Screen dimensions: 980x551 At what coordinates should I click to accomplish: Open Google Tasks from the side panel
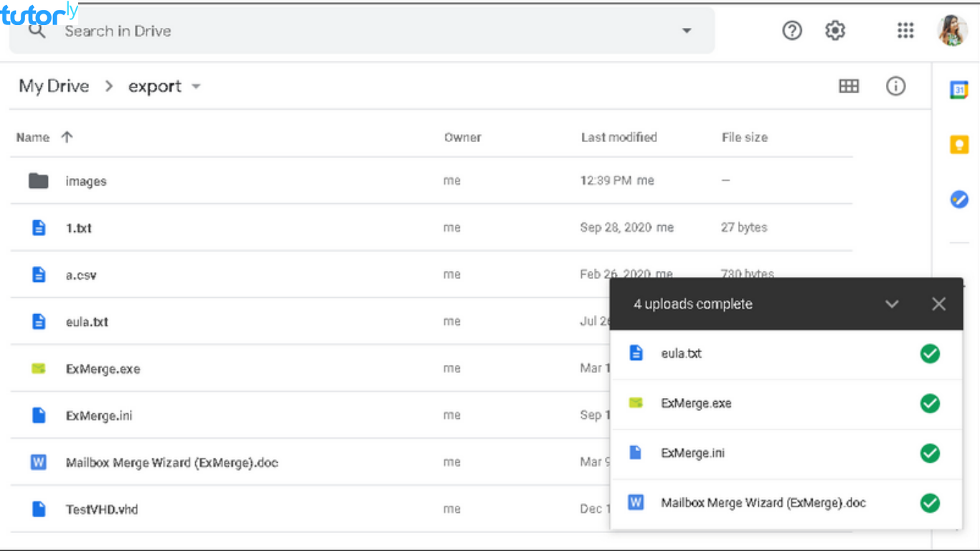tap(959, 199)
